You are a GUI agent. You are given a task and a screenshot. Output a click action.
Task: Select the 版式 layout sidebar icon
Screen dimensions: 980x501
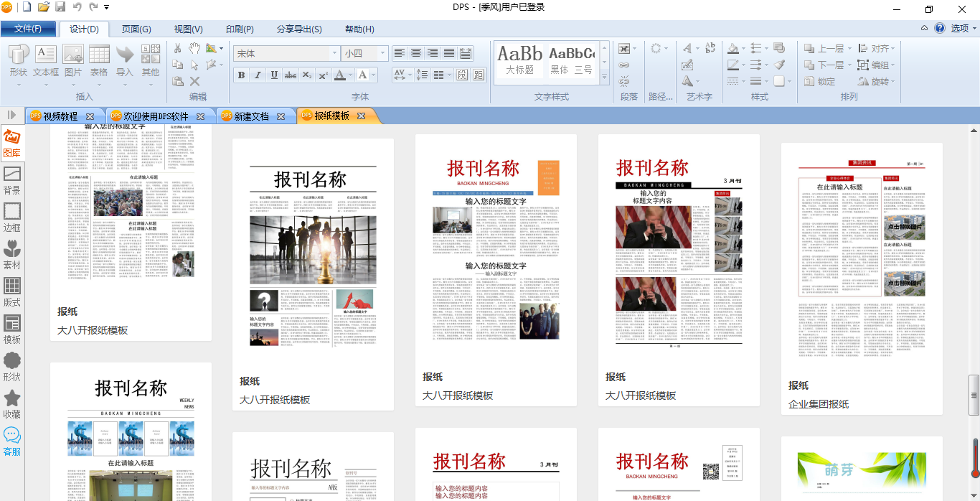12,292
